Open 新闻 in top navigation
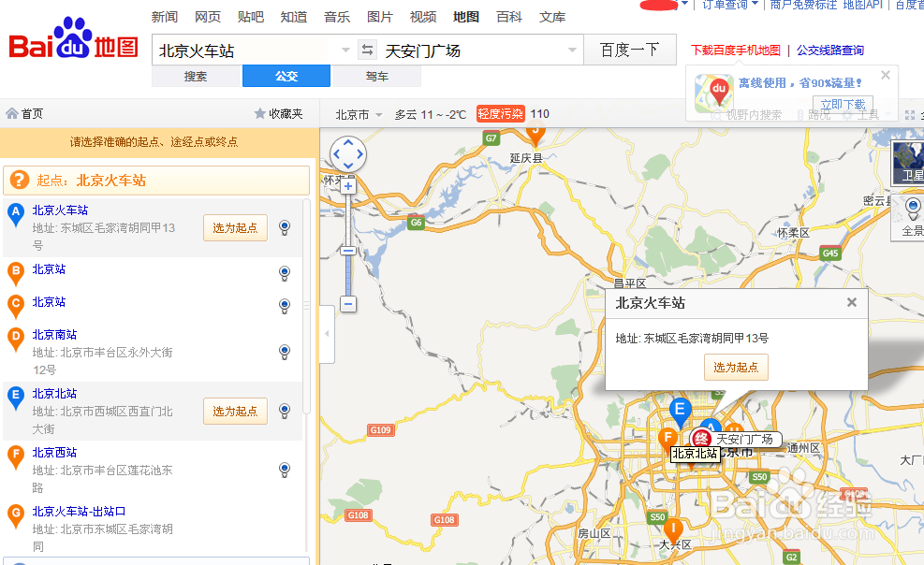 (165, 17)
